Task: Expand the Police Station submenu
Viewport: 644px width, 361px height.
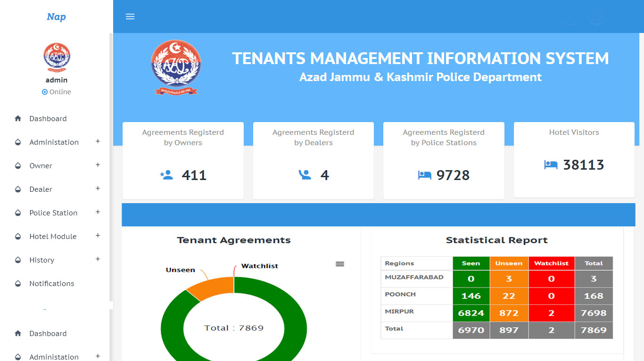Action: point(98,212)
